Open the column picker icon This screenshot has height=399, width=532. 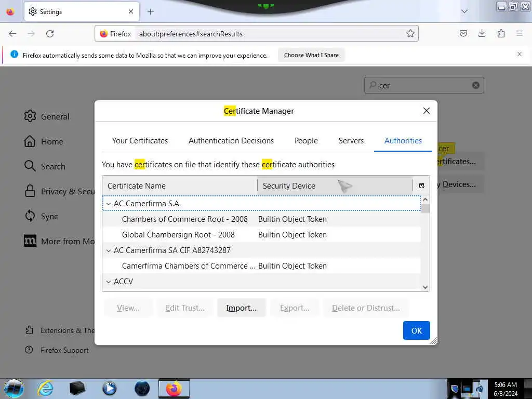coord(421,185)
